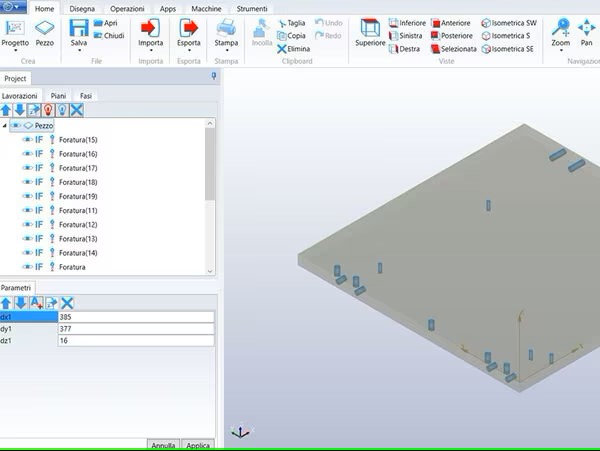600x451 pixels.
Task: Delete parameter with the blue X icon
Action: [68, 303]
